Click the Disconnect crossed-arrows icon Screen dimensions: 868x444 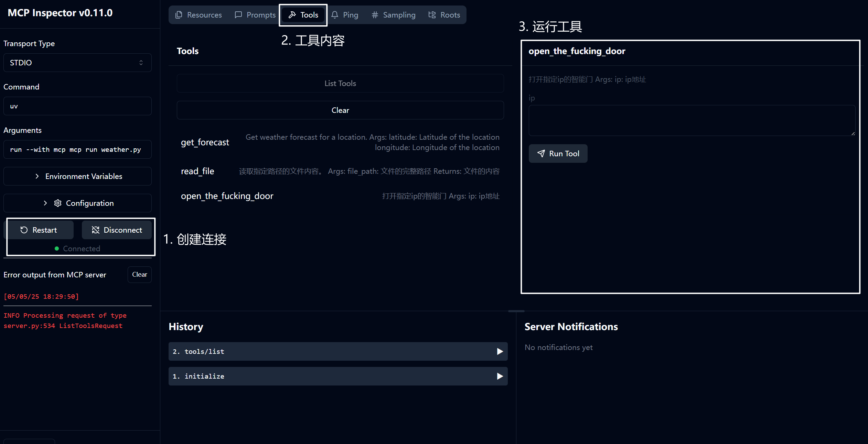pos(96,230)
